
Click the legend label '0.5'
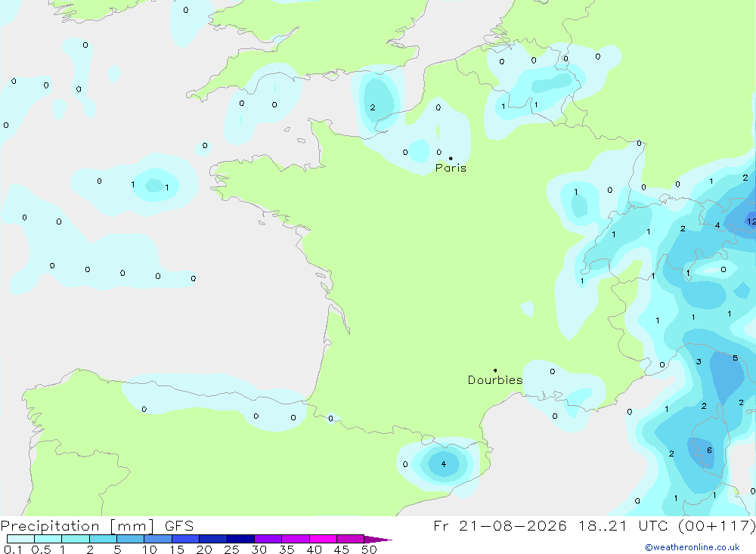[x=41, y=549]
